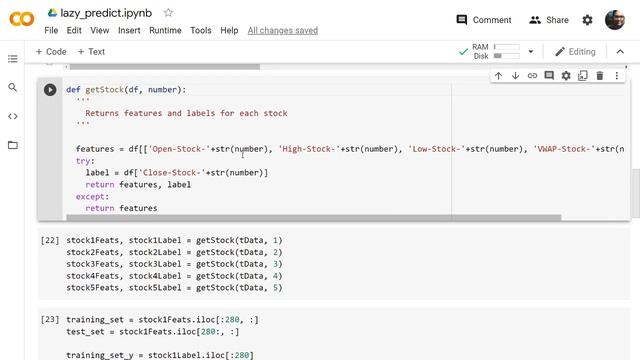Open the View menu
This screenshot has width=640, height=360.
[x=100, y=30]
